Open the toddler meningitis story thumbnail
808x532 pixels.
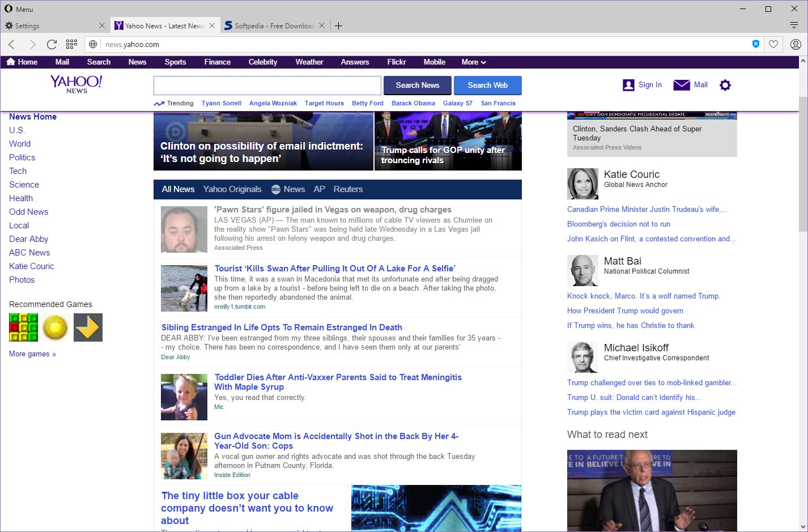[184, 397]
